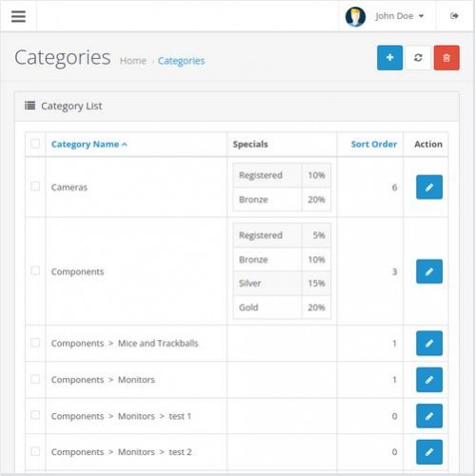Open the John Doe user dropdown
This screenshot has width=476, height=476.
point(399,16)
